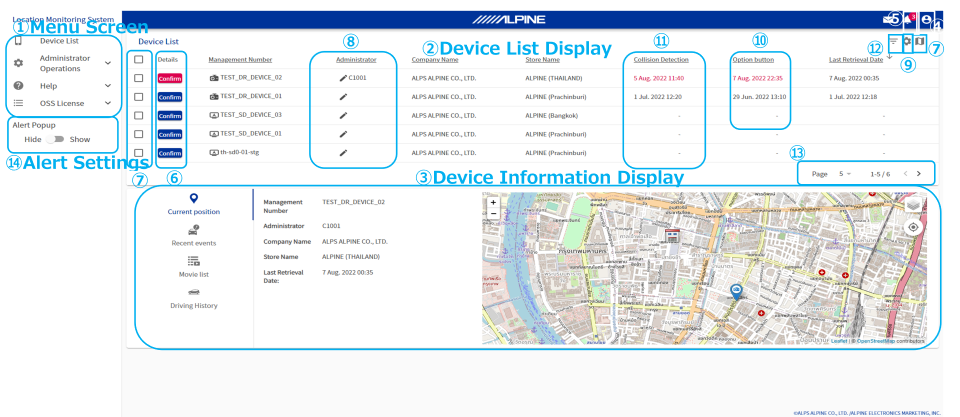Sort by Store Name column header

[x=542, y=59]
